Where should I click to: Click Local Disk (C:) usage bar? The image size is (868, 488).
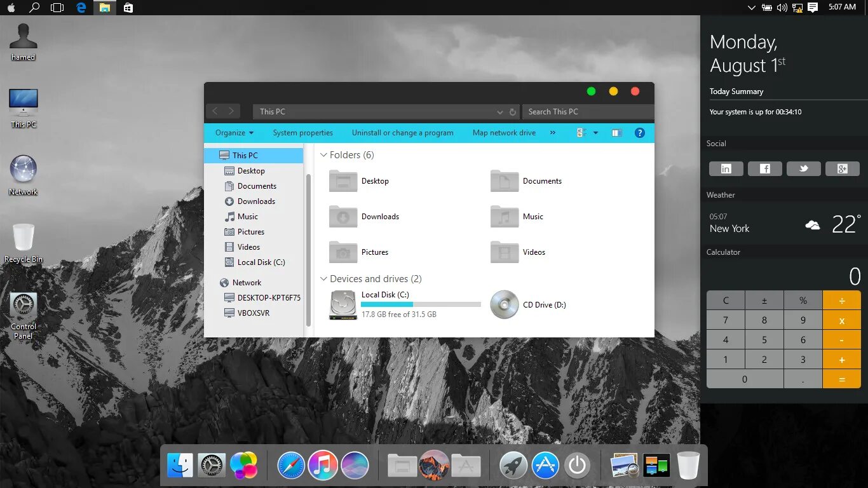[421, 304]
